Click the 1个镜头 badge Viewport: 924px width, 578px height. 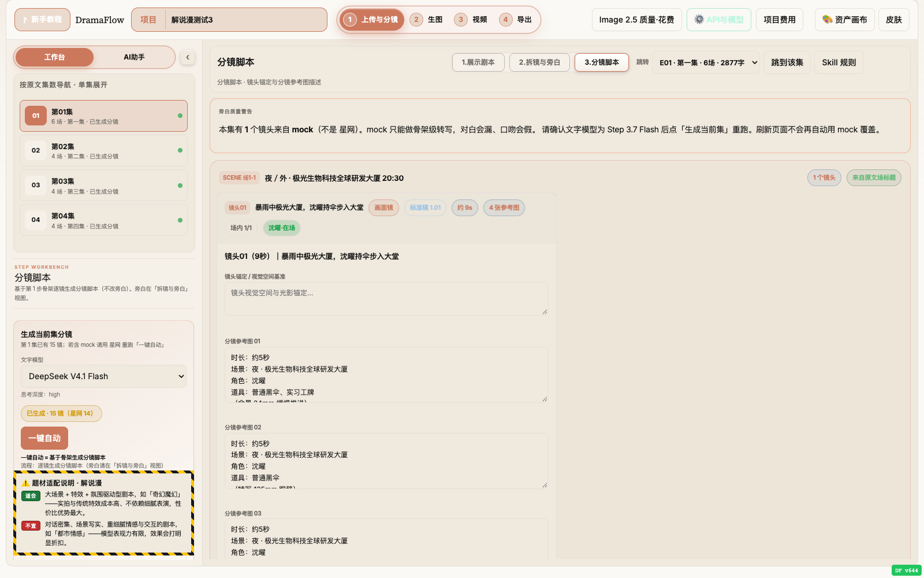coord(824,178)
